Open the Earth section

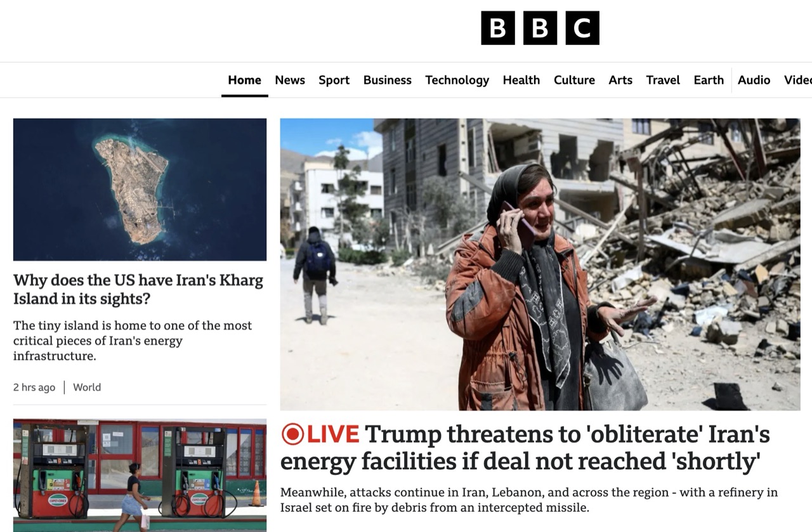coord(709,80)
